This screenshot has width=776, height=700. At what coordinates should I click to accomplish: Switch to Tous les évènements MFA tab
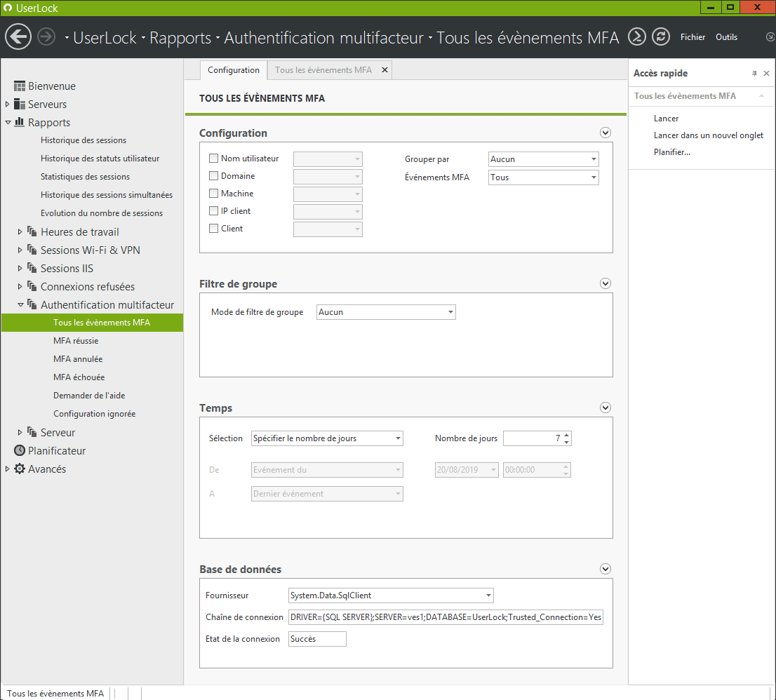click(323, 70)
